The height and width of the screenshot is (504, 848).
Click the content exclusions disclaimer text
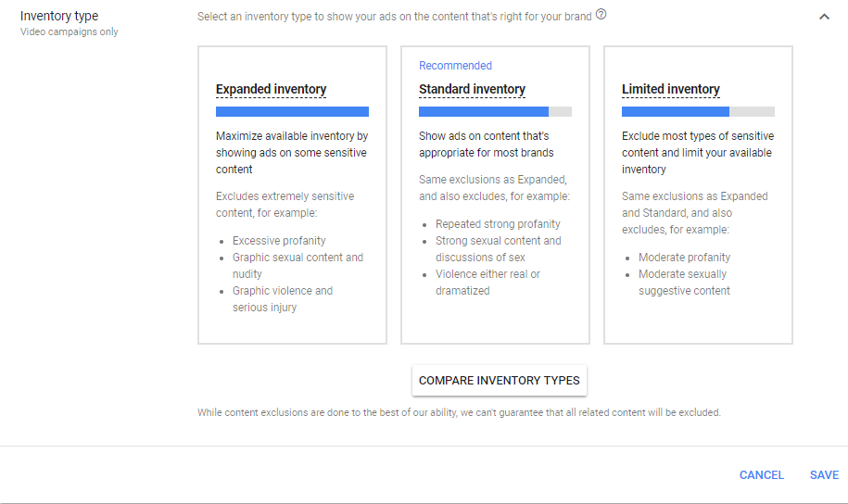tap(459, 412)
